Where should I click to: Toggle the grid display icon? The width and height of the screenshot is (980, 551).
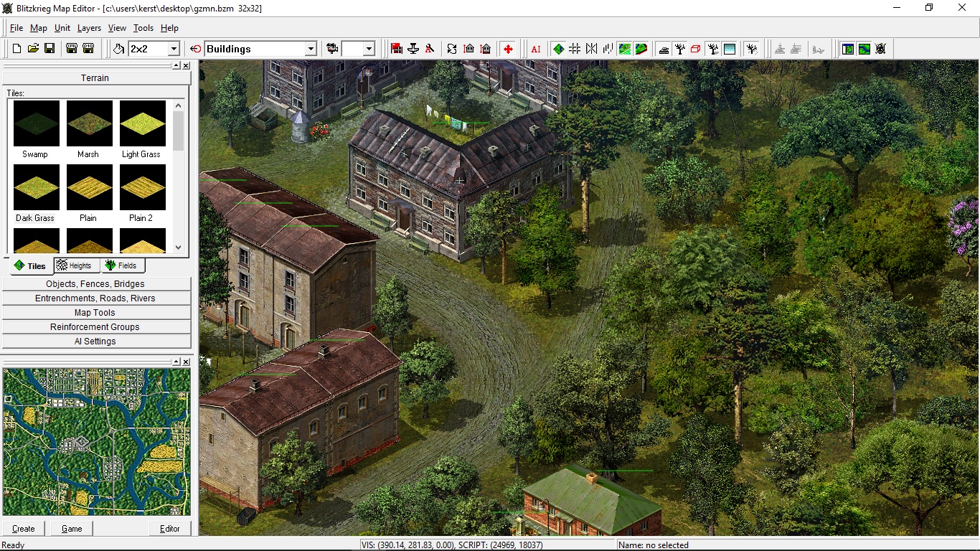coord(575,49)
